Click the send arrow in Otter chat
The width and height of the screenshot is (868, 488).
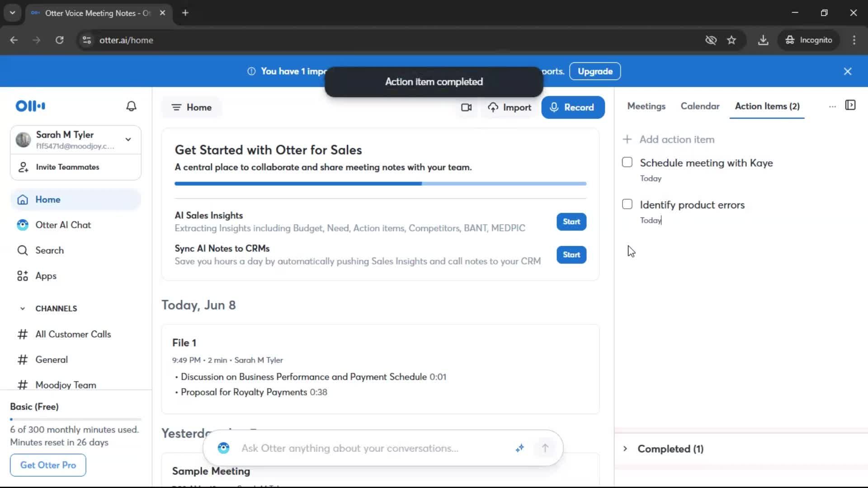pyautogui.click(x=545, y=448)
